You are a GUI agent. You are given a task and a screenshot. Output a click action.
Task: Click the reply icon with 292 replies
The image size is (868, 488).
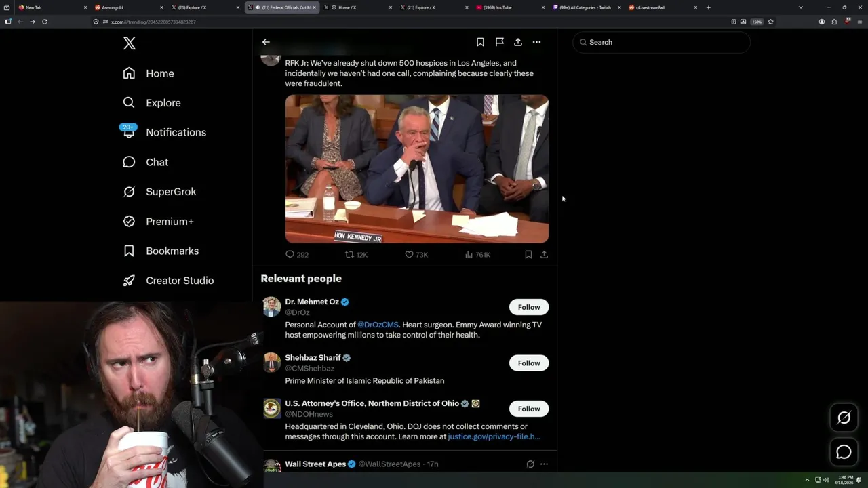click(290, 255)
